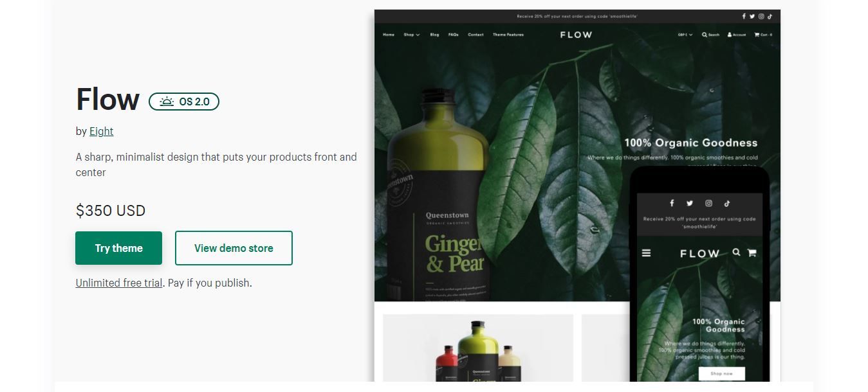Click the Account icon in desktop preview

click(737, 35)
